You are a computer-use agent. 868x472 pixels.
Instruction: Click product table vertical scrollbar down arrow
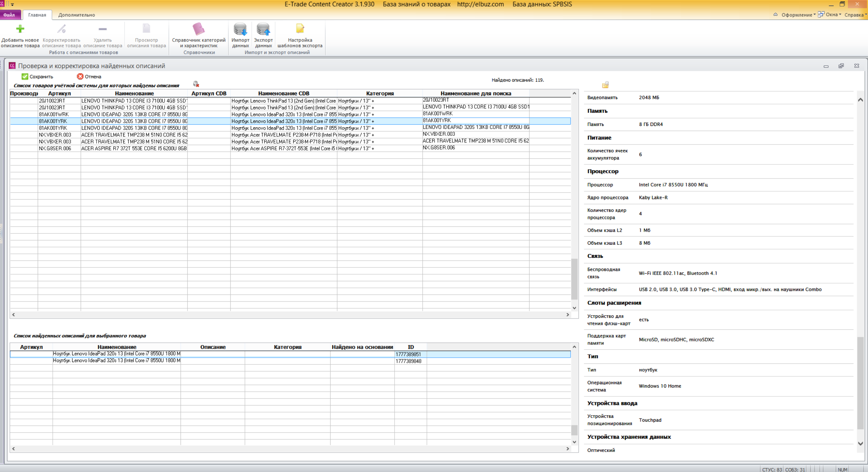(574, 308)
